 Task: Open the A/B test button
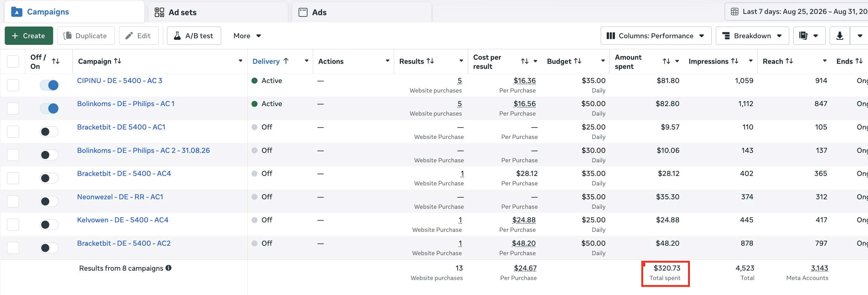pos(194,36)
